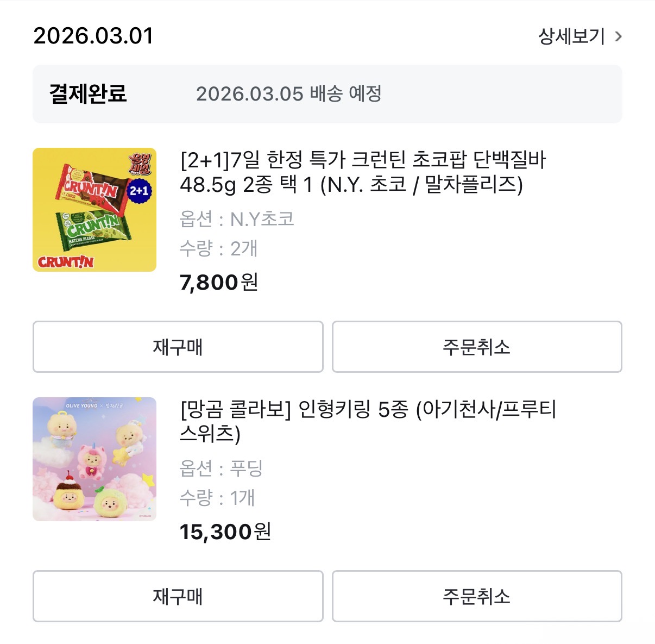Click the 수량 : 2개 quantity text
The image size is (655, 644).
[218, 248]
